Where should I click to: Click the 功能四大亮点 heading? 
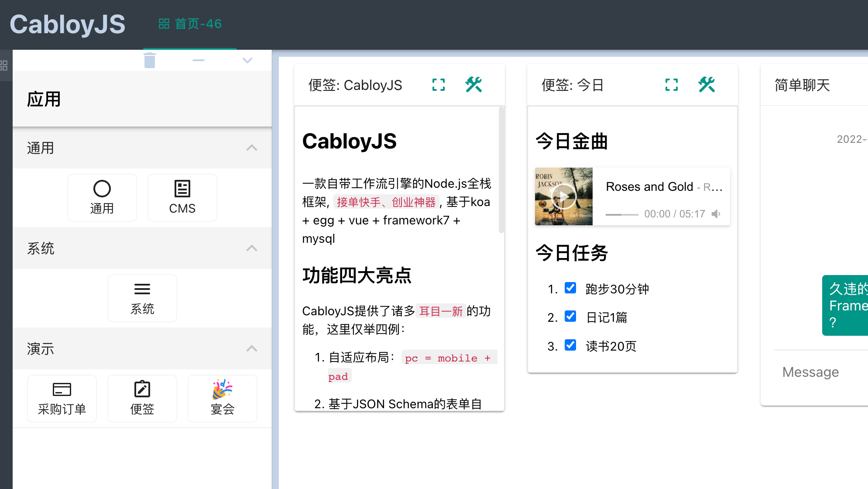click(357, 275)
